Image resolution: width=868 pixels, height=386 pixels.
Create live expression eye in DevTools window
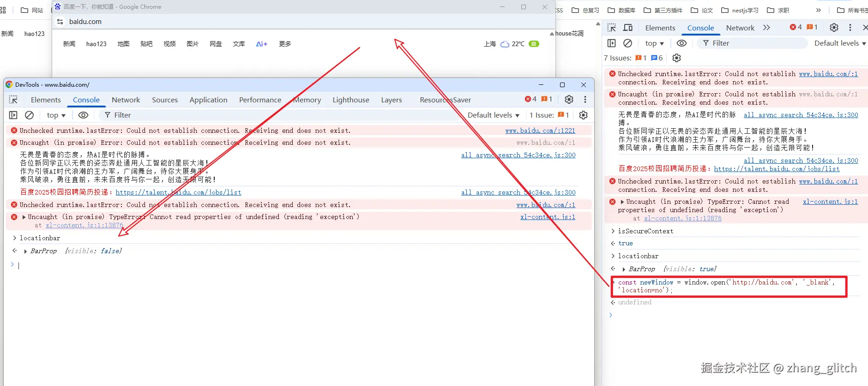point(83,115)
